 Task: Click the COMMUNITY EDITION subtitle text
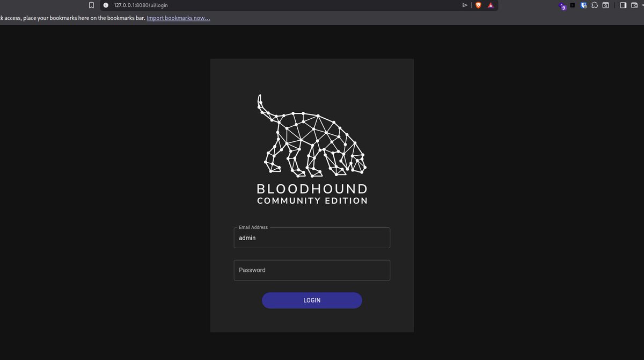click(312, 201)
